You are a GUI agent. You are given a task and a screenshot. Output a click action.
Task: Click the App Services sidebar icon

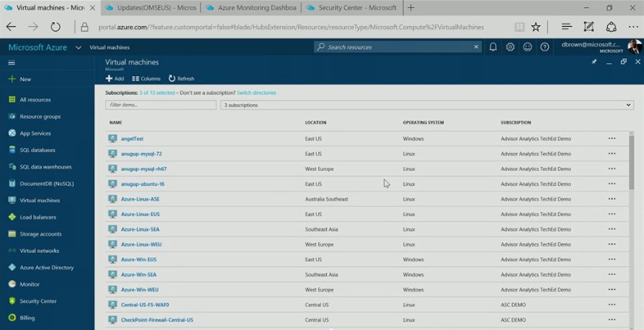tap(12, 133)
